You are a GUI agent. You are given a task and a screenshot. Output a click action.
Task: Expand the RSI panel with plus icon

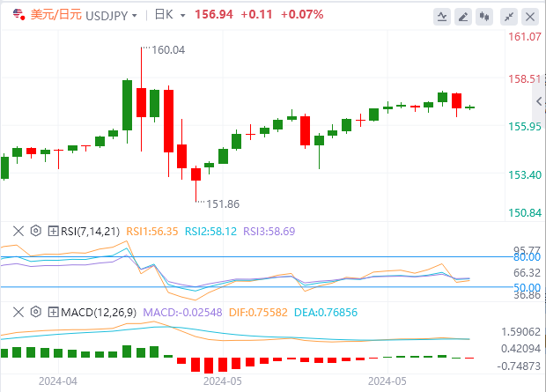(x=53, y=231)
